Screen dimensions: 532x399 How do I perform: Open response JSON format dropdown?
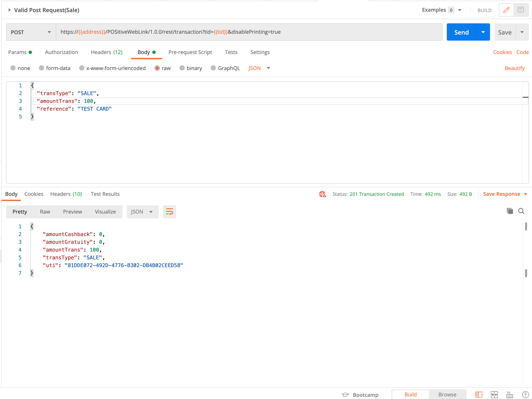(142, 212)
